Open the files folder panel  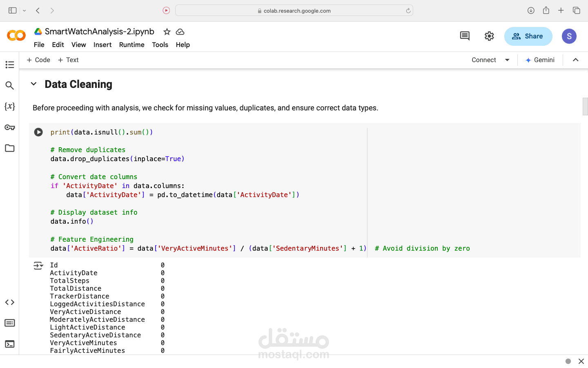pyautogui.click(x=9, y=148)
